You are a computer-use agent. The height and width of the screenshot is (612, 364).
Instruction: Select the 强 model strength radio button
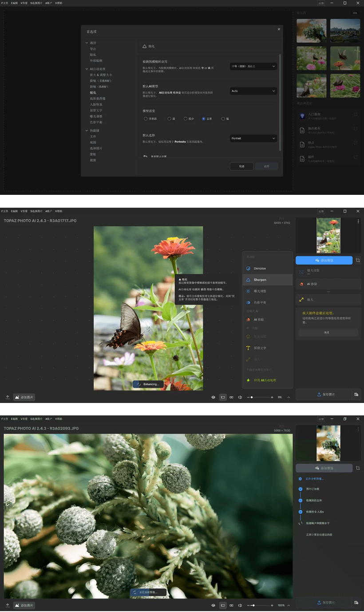tap(223, 119)
